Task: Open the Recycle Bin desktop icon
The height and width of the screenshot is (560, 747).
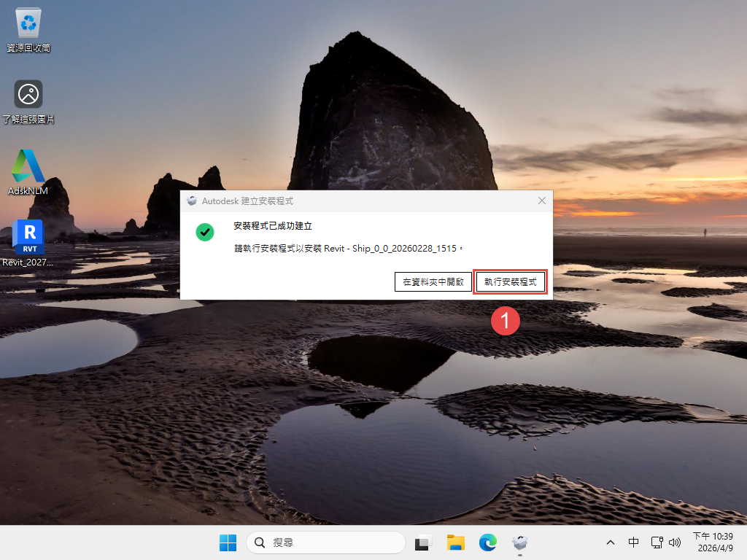Action: pyautogui.click(x=28, y=29)
